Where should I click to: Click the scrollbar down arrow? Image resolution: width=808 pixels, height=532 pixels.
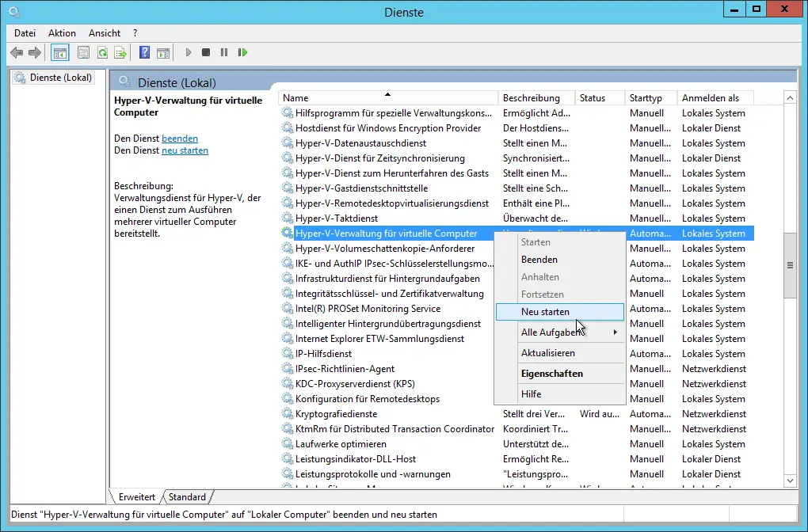[790, 481]
